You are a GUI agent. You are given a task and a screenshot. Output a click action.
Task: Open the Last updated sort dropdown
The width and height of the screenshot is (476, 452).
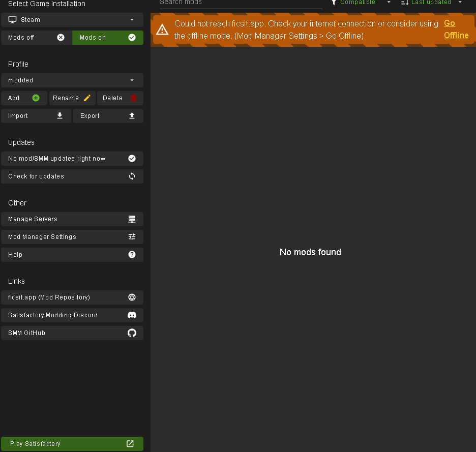click(431, 3)
